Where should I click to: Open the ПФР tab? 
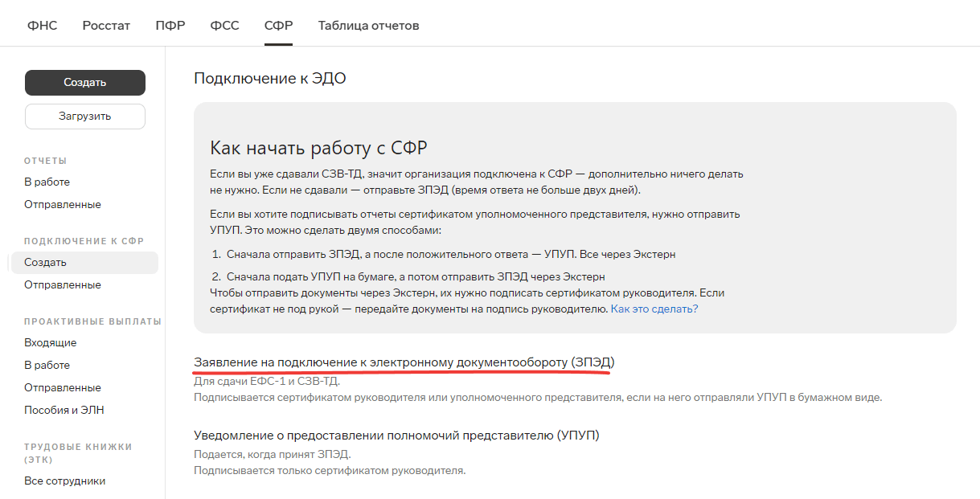click(170, 25)
